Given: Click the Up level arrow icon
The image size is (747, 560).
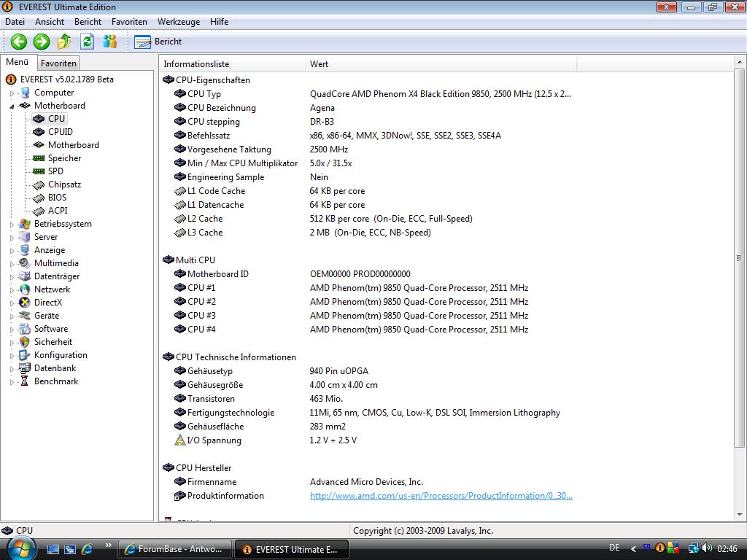Looking at the screenshot, I should [64, 42].
